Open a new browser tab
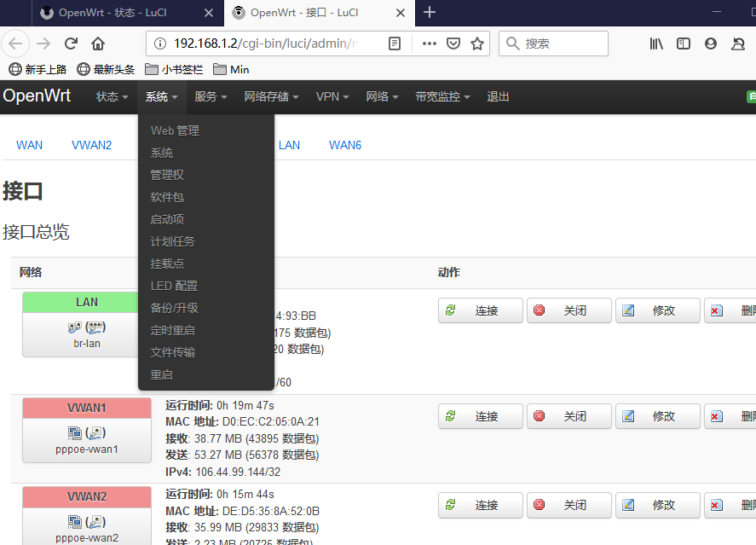Screen dimensions: 756x545 pos(429,12)
